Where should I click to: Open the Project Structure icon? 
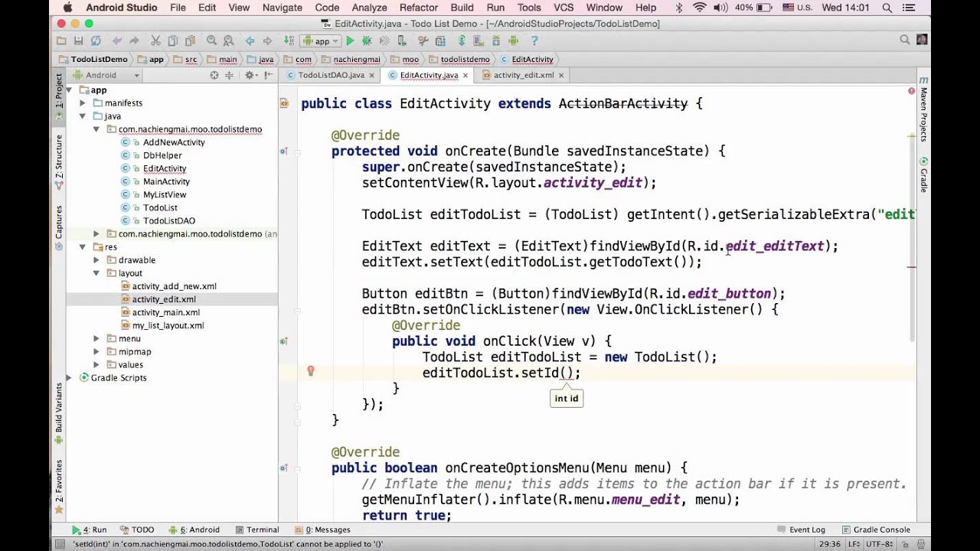tap(441, 41)
